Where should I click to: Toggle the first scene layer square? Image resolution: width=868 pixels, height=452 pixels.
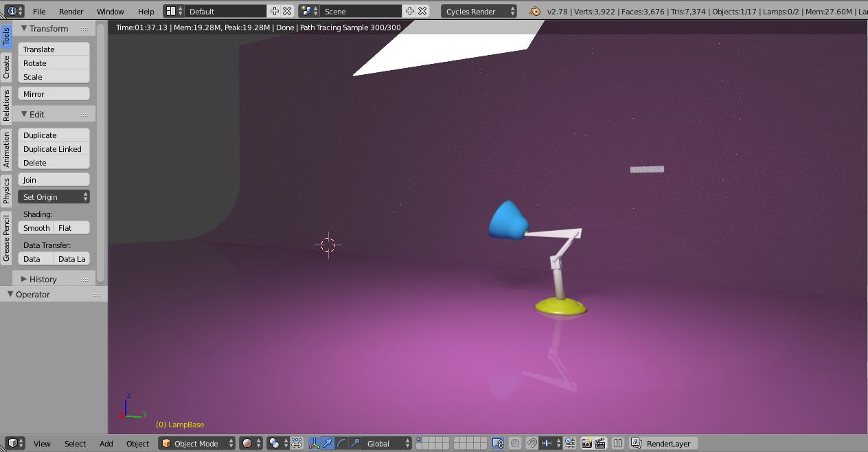(x=420, y=440)
